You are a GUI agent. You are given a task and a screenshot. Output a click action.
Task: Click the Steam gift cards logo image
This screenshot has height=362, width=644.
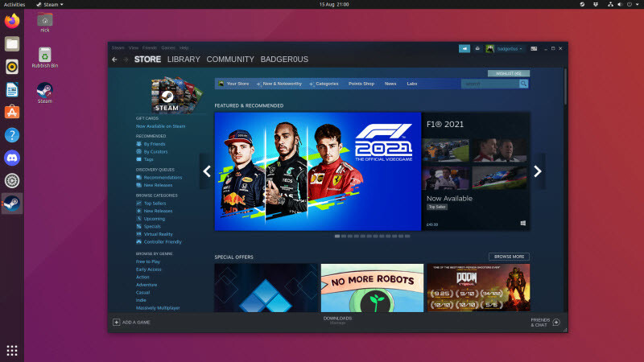tap(176, 95)
